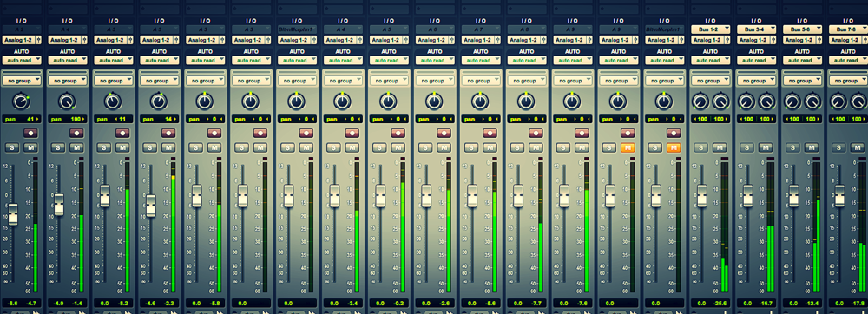
Task: Click the Bus 1-2 strip volume fader
Action: (702, 196)
